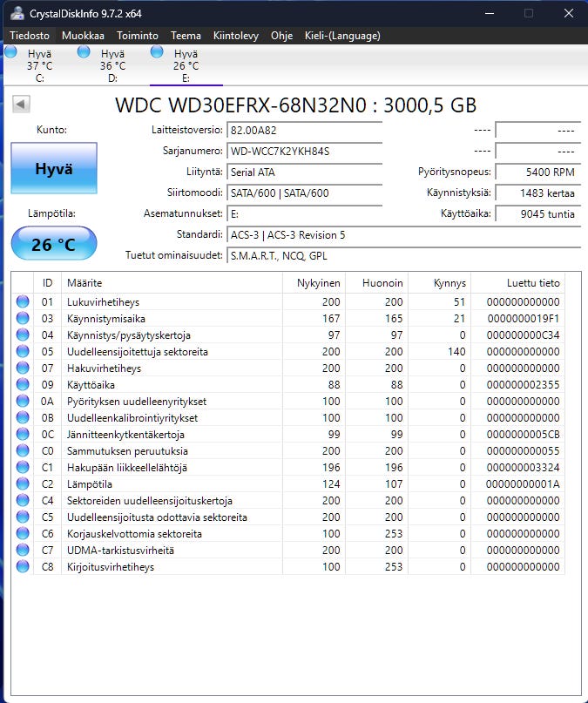The image size is (588, 703).
Task: Click raw value 000000002355
Action: click(x=523, y=385)
